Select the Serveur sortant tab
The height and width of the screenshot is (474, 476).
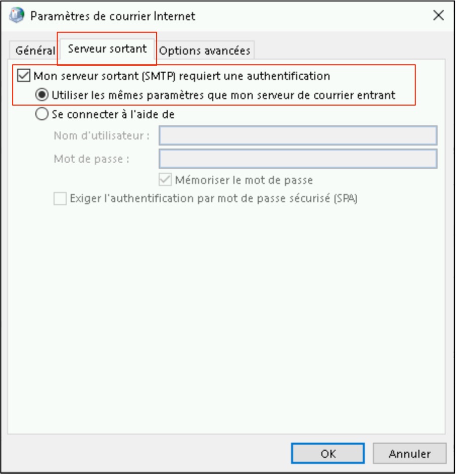107,49
